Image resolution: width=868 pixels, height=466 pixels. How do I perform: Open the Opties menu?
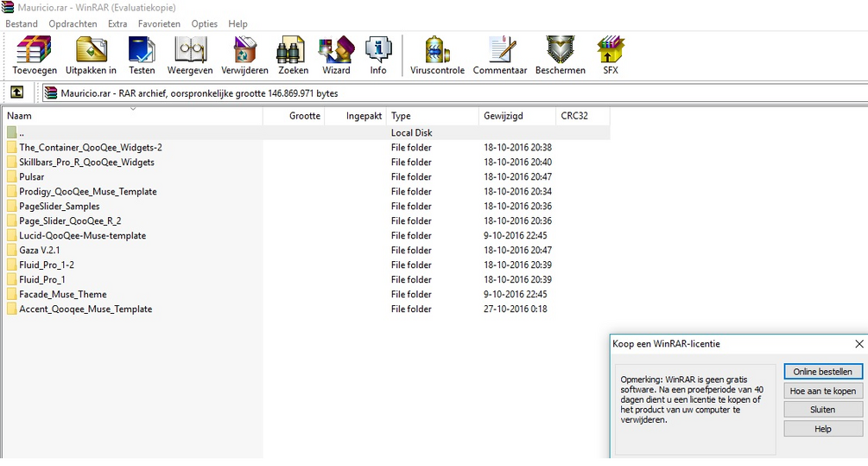click(205, 24)
